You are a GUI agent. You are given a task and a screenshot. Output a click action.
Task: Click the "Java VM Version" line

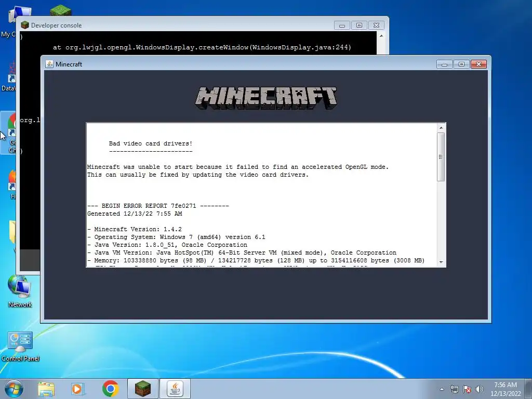point(242,253)
